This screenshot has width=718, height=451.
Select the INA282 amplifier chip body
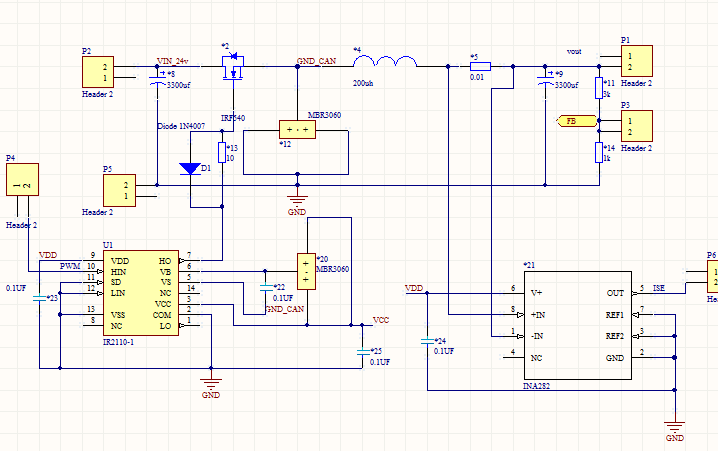[578, 326]
